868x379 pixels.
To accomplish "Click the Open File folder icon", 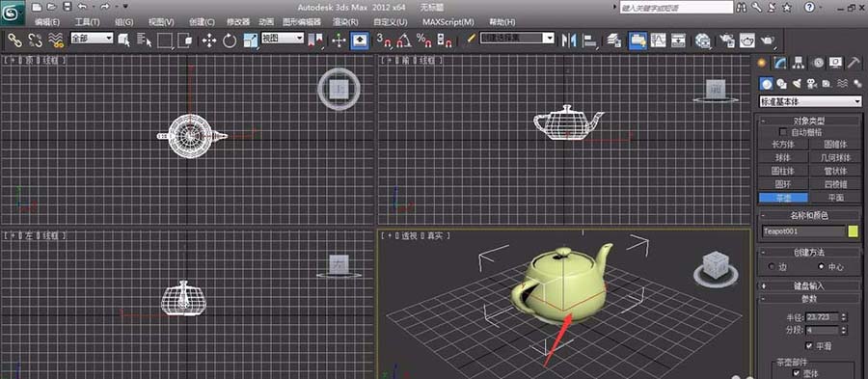I will click(x=51, y=7).
